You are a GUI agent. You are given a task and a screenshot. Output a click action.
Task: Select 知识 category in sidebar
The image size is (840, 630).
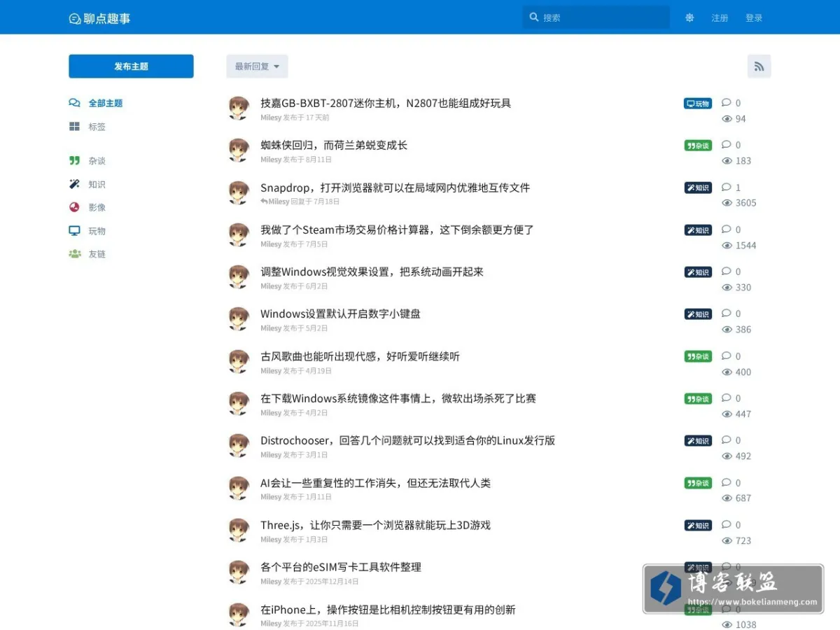97,184
